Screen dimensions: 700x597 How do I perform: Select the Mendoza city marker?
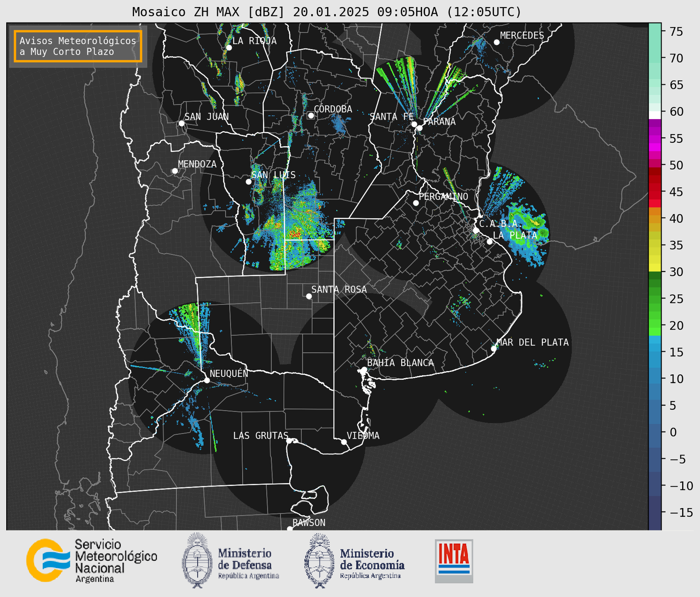175,171
